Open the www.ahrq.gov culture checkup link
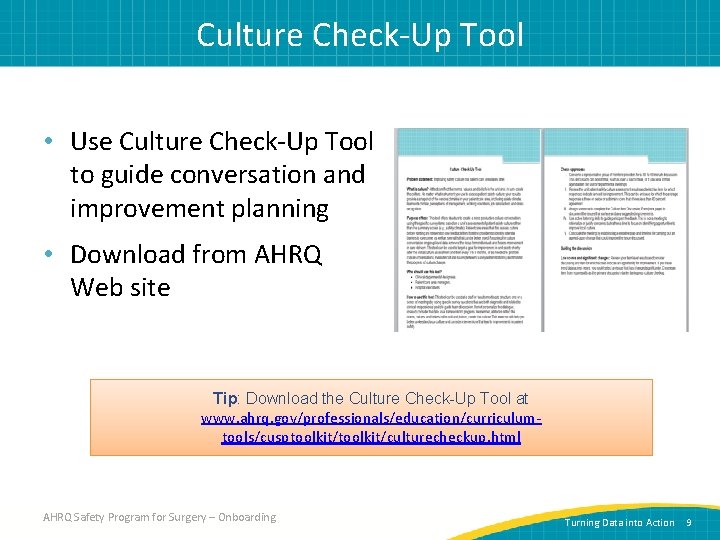The image size is (720, 540). tap(371, 428)
